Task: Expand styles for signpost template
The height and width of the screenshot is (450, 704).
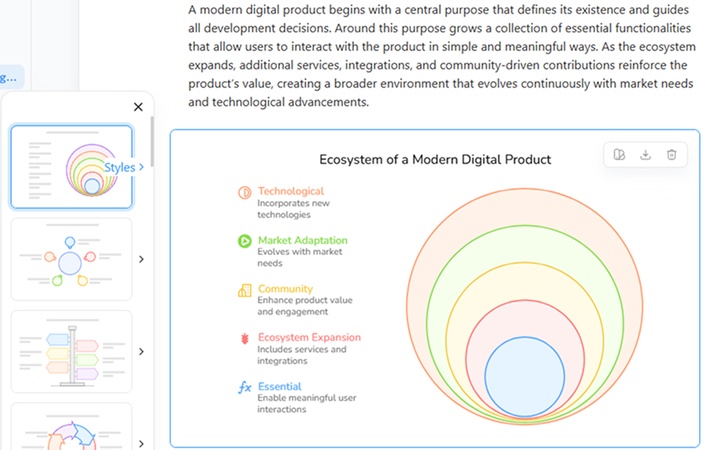Action: [x=141, y=352]
